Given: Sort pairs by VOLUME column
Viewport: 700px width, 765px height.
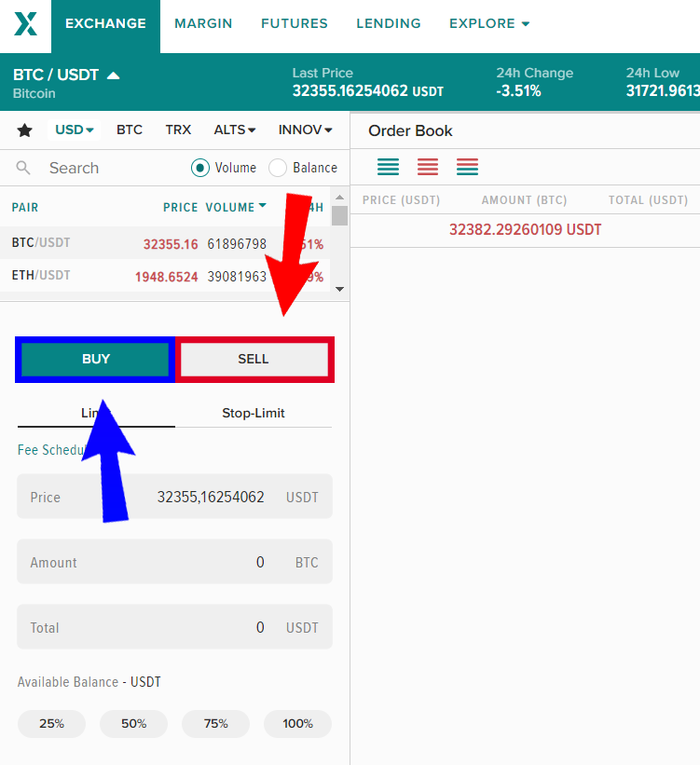Looking at the screenshot, I should [x=236, y=208].
